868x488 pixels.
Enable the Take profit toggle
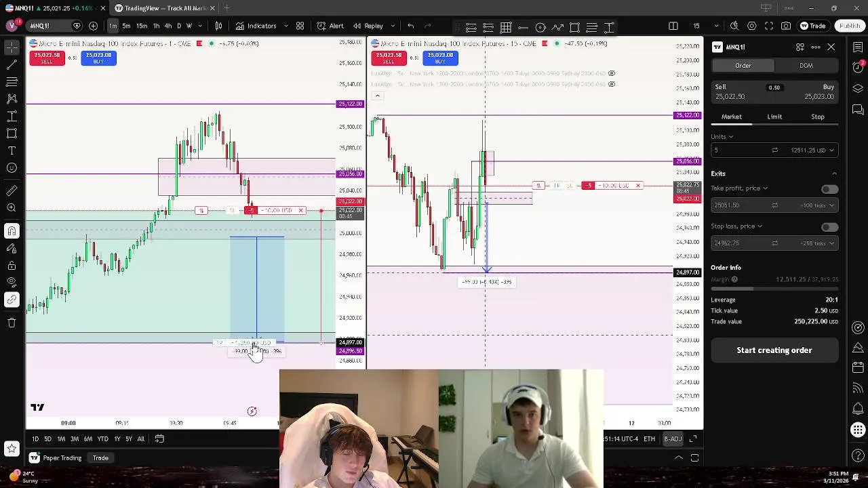[x=829, y=189]
